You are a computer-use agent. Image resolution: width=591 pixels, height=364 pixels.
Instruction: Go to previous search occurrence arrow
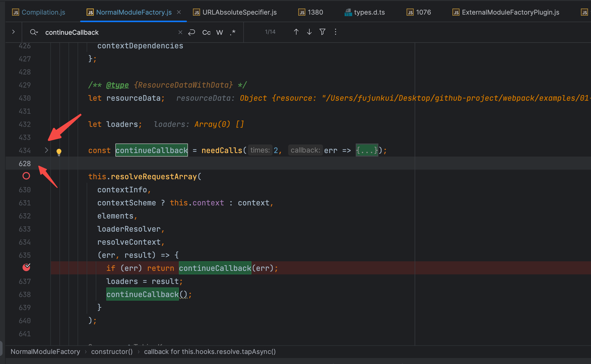pos(296,32)
